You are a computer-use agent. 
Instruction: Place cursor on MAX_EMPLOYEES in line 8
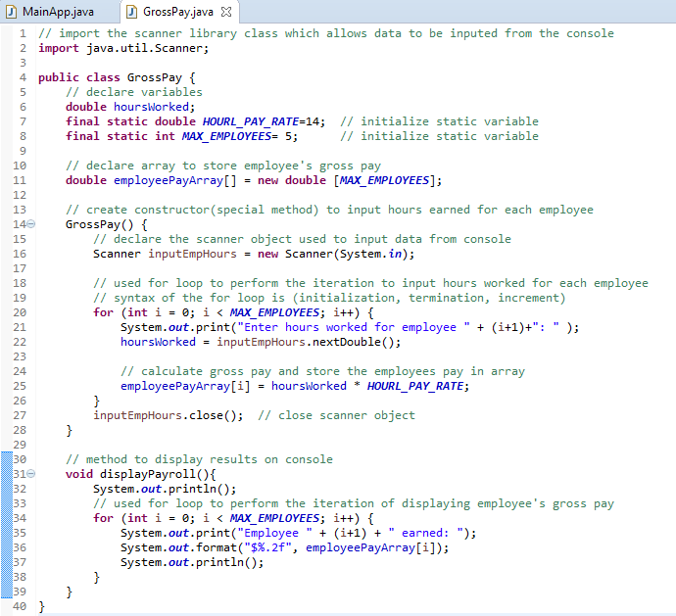[226, 136]
